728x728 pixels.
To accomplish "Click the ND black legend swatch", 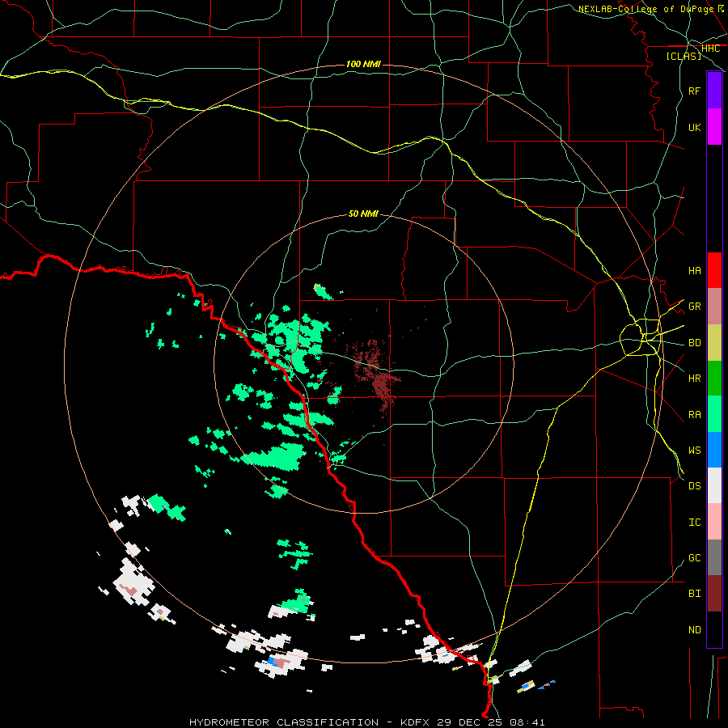I will tap(714, 629).
